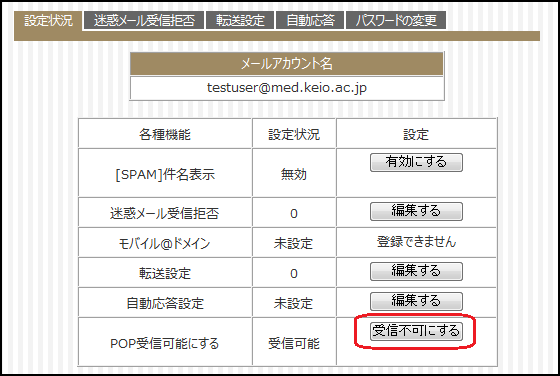Switch to the 設定状況 tab

tap(48, 20)
